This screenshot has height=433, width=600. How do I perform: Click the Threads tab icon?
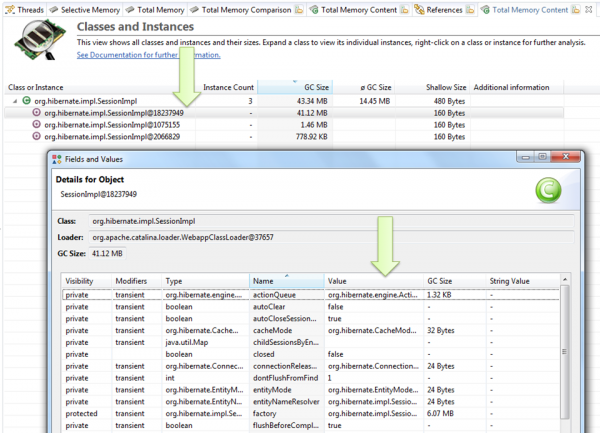pyautogui.click(x=10, y=10)
